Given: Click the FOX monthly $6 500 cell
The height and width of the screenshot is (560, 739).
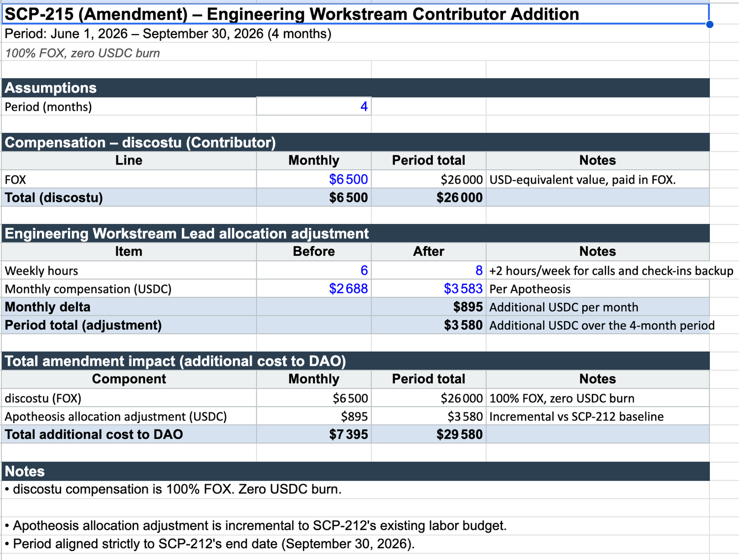Looking at the screenshot, I should [x=314, y=179].
